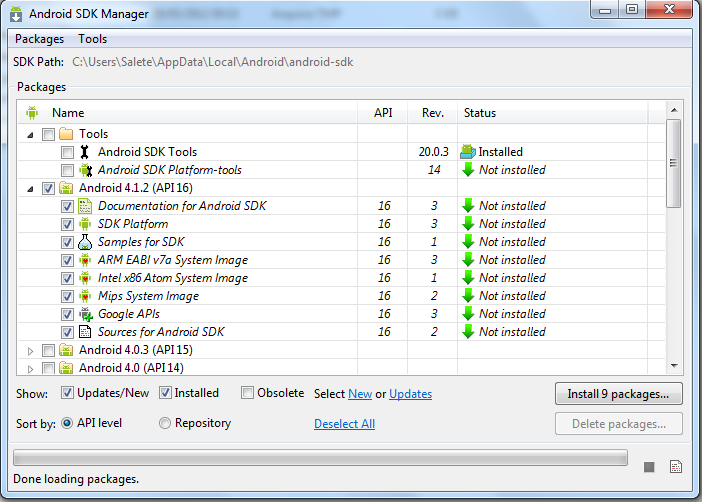Uncheck the Google APIs checkbox
Viewport: 702px width, 502px height.
67,314
